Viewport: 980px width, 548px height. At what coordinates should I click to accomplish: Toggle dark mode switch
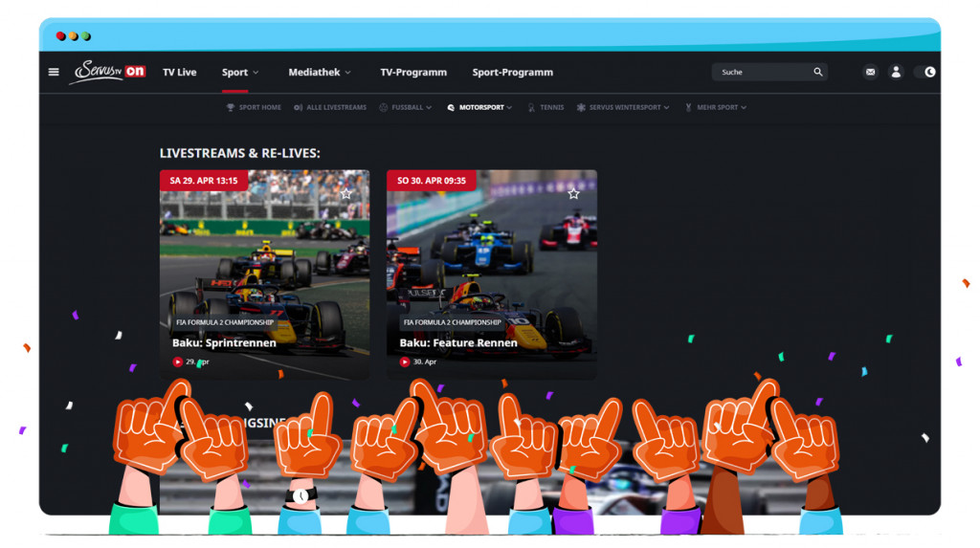925,72
